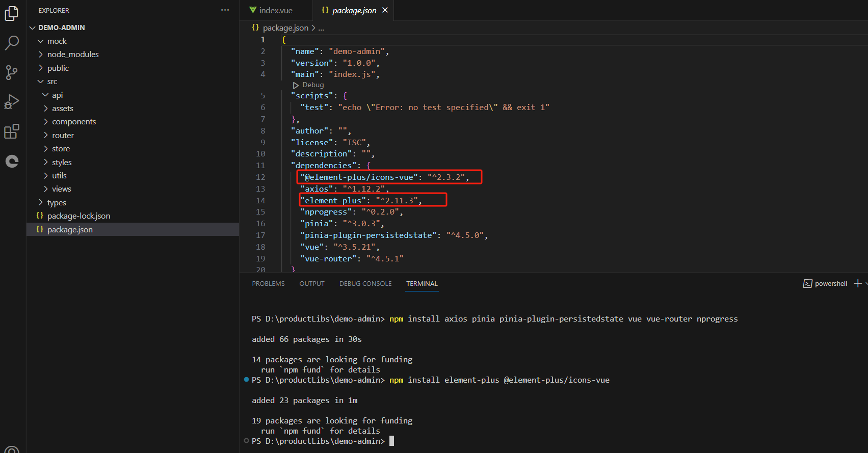This screenshot has width=868, height=453.
Task: Select package.json in explorer tree
Action: 133,229
